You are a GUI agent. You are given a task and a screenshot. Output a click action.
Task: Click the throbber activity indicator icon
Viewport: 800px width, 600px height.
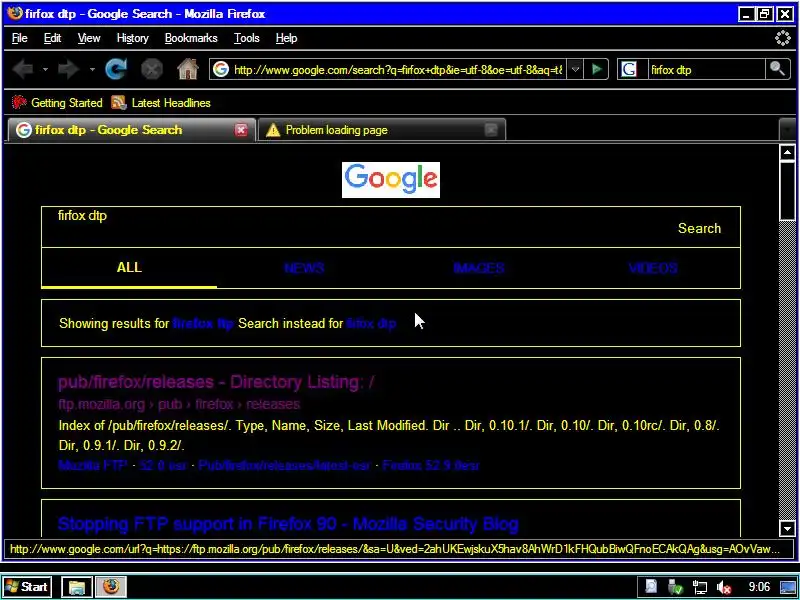(x=783, y=38)
